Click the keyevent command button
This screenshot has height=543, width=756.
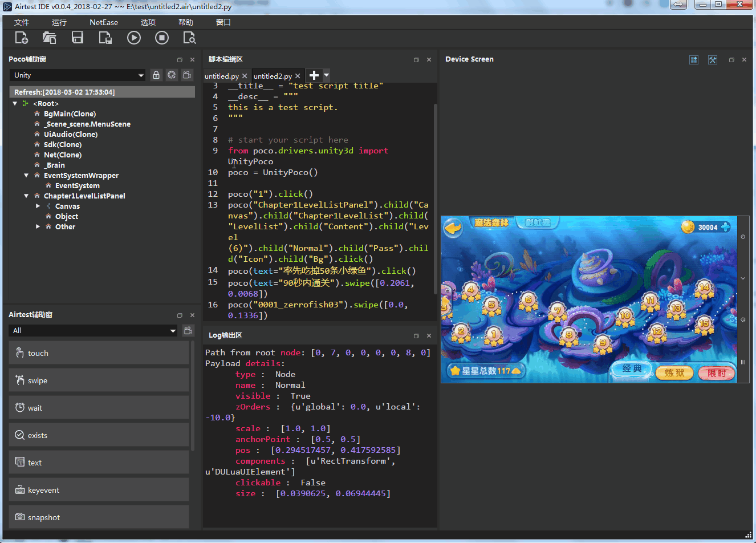tap(99, 490)
